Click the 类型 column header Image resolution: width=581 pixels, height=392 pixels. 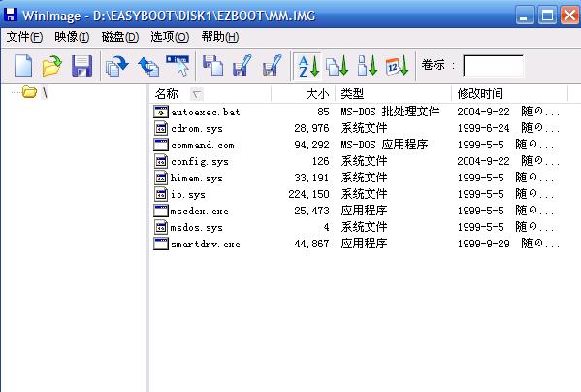[x=394, y=94]
